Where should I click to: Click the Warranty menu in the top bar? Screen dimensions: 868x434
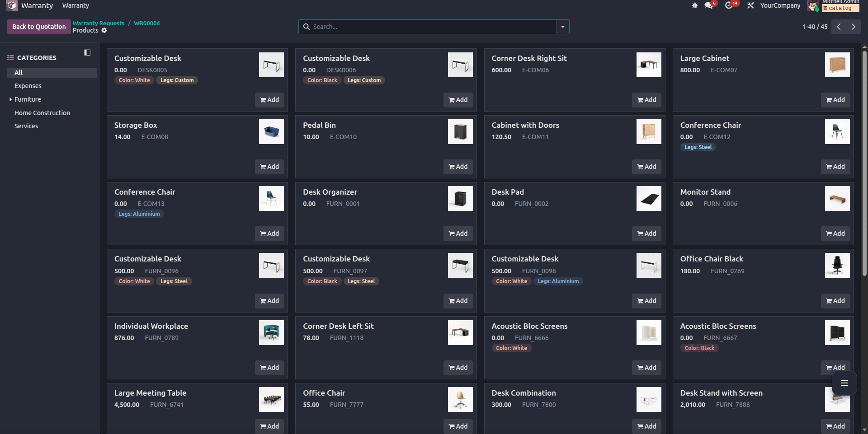pyautogui.click(x=75, y=5)
